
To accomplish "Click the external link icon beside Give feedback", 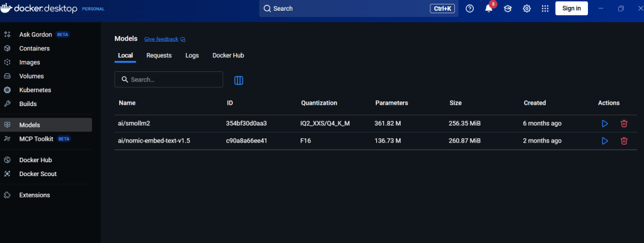I will (183, 40).
